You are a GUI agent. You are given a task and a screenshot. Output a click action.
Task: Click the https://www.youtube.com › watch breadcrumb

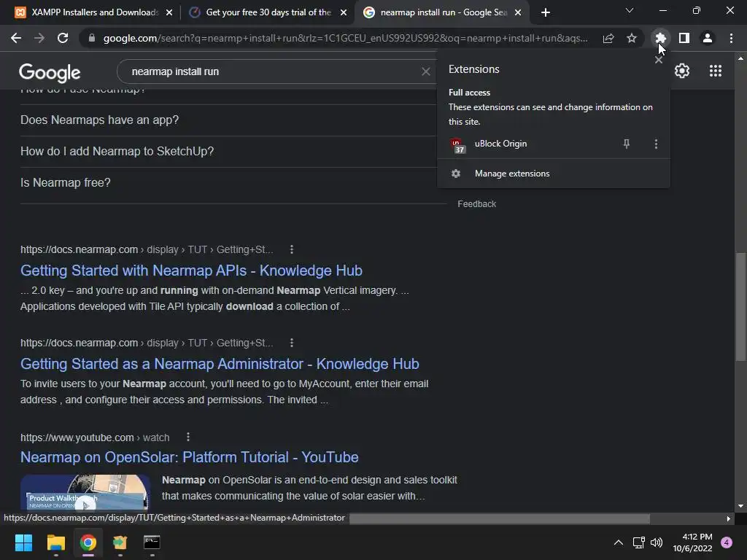(95, 437)
